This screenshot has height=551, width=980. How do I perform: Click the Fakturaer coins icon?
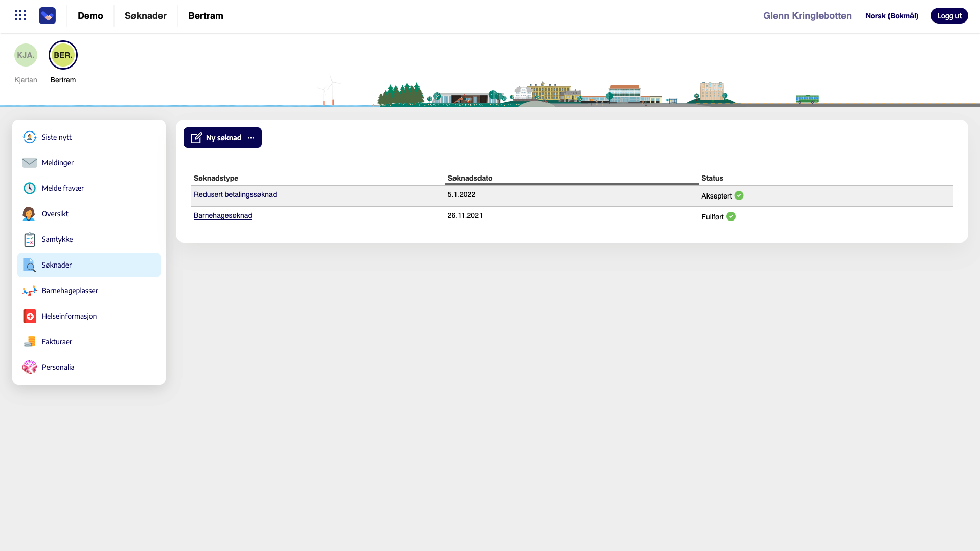click(x=30, y=342)
